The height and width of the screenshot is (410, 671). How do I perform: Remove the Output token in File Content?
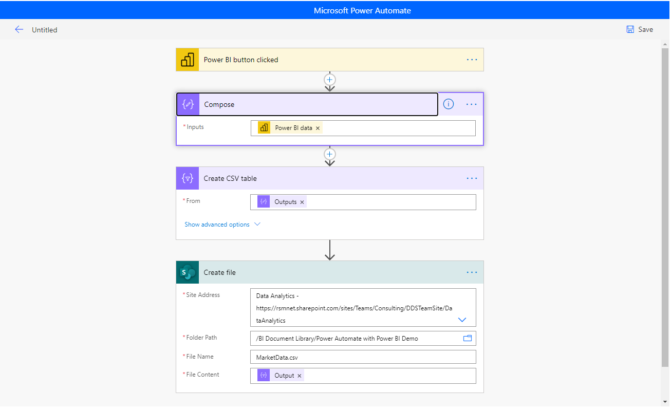(x=299, y=376)
